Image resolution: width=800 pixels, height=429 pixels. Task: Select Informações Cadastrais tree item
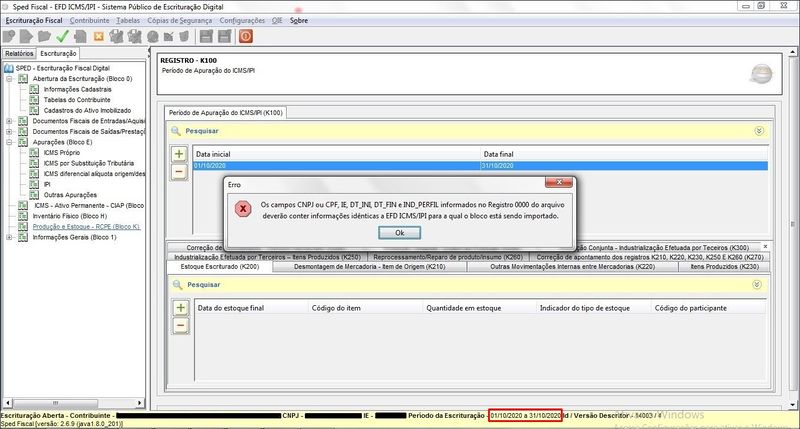(77, 89)
